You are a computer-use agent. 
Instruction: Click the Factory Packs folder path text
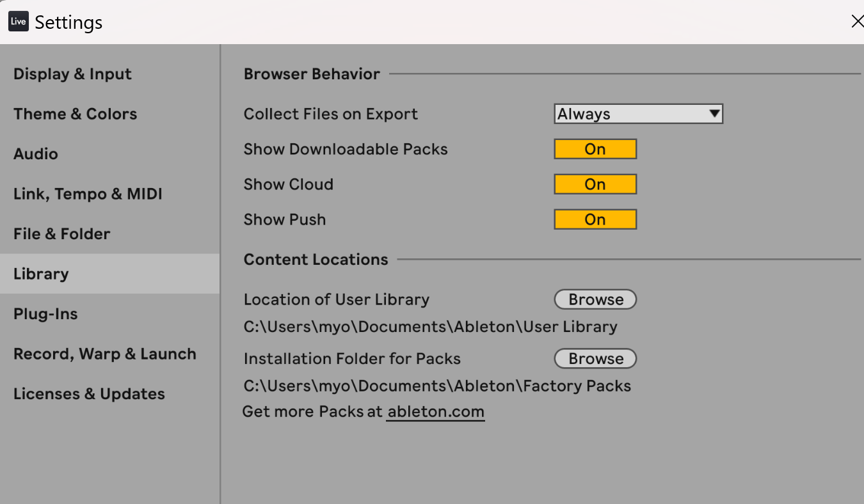(x=437, y=386)
